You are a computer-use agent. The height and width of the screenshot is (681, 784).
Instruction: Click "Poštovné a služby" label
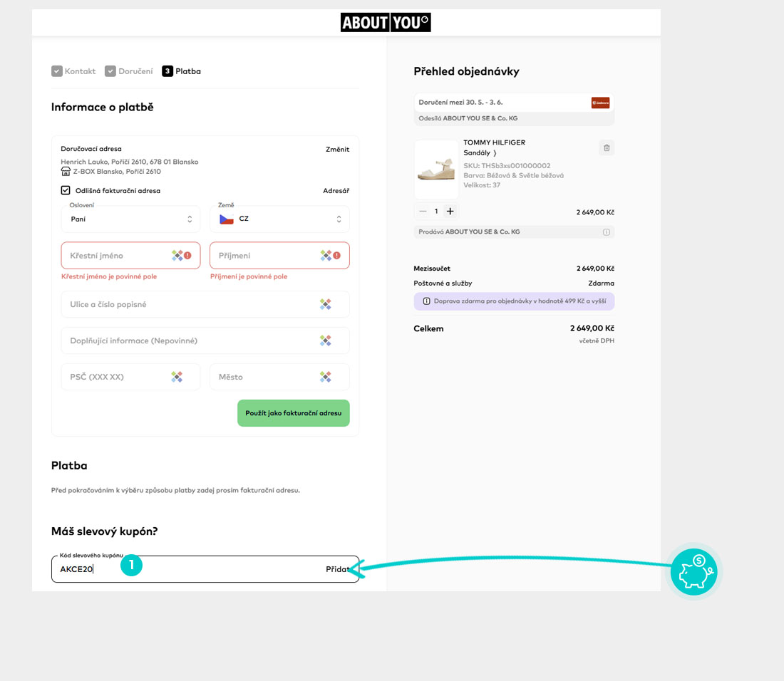point(443,284)
